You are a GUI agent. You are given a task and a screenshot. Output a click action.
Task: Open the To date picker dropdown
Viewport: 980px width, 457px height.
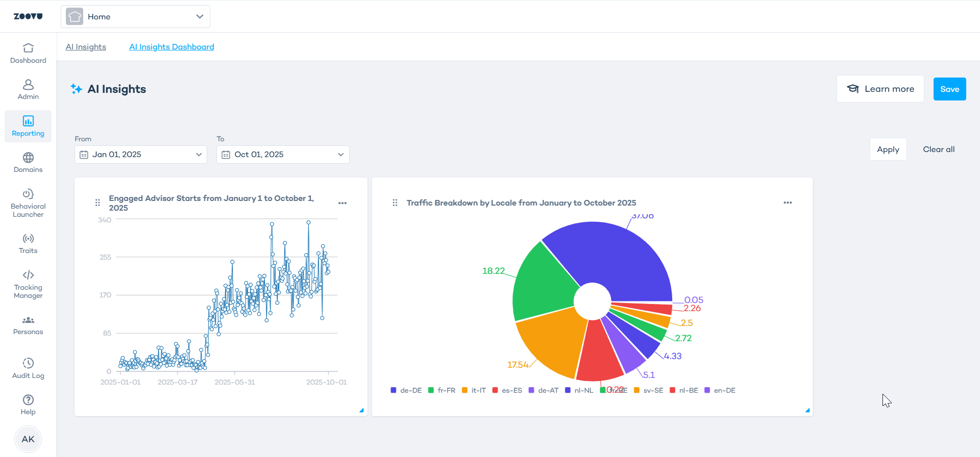pos(283,155)
